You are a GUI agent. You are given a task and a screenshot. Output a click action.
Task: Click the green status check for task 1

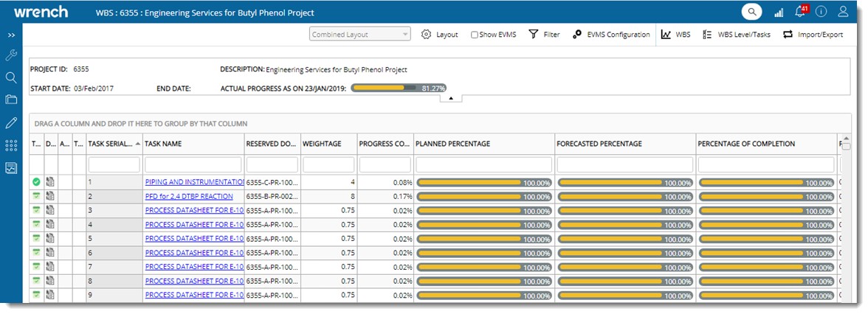tap(36, 182)
